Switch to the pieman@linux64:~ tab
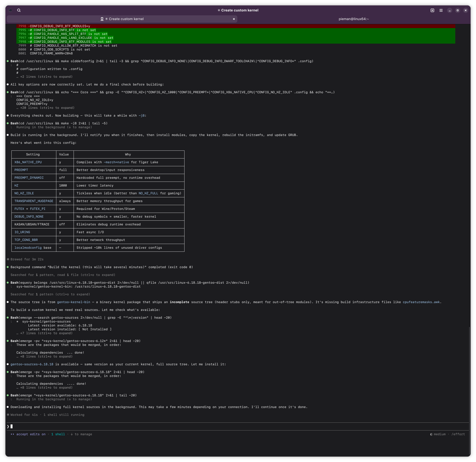 (x=354, y=19)
